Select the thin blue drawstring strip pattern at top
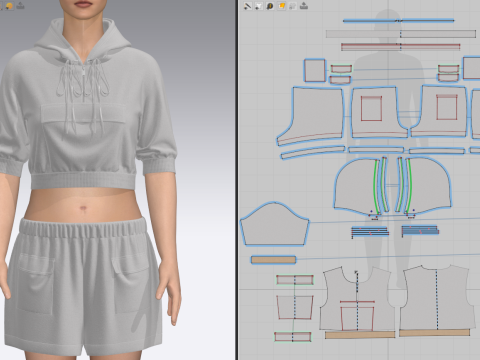 (x=399, y=21)
